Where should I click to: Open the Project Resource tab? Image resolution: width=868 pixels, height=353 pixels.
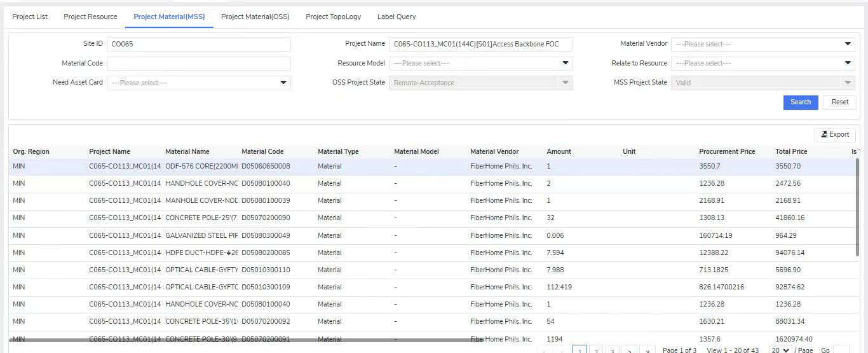[x=90, y=17]
